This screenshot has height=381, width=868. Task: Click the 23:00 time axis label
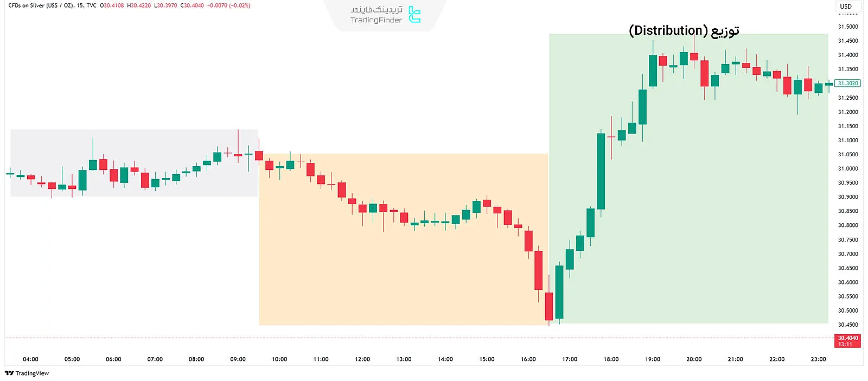click(x=818, y=359)
